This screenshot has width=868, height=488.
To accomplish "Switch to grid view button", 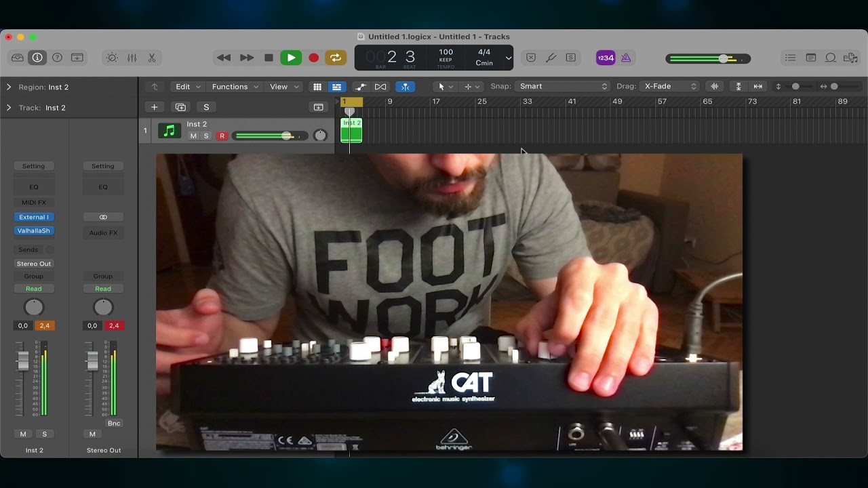I will 317,87.
